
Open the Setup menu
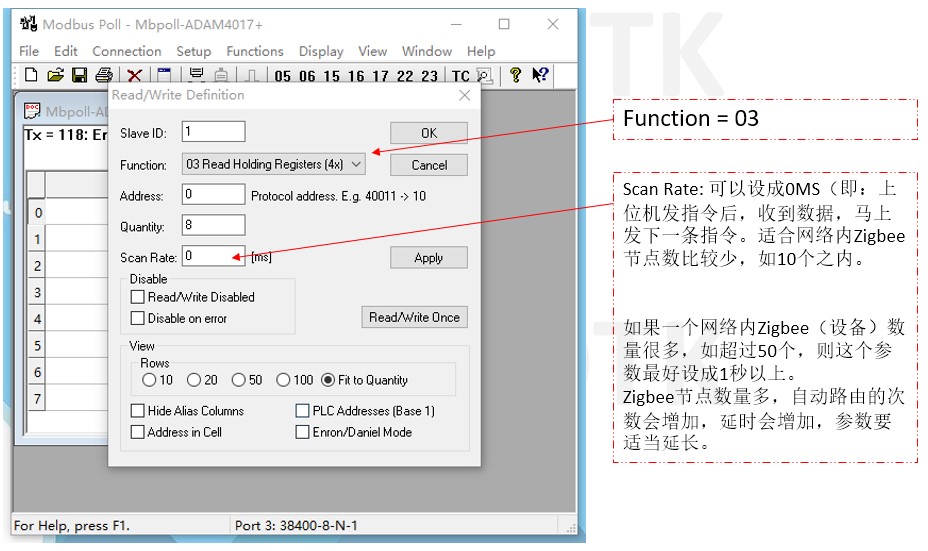click(x=194, y=51)
